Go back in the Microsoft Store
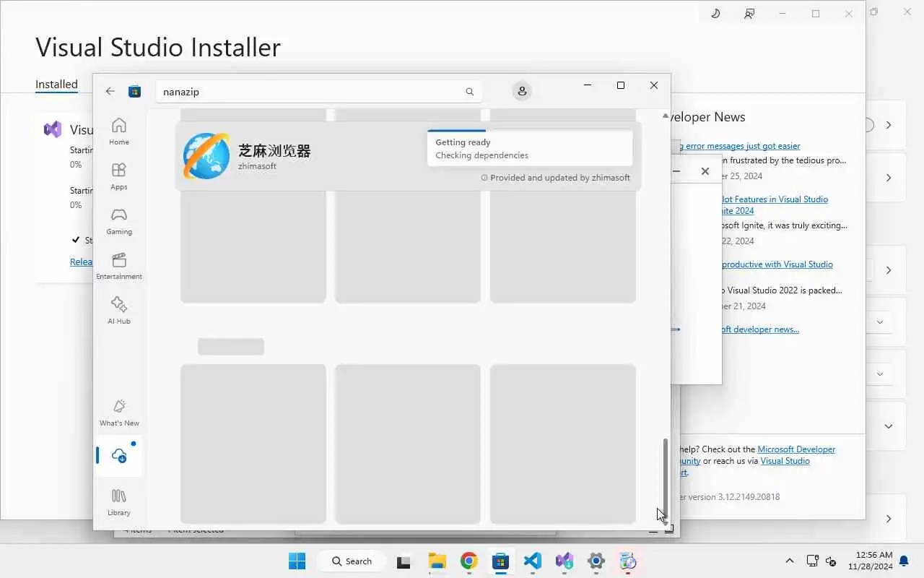 pos(110,91)
